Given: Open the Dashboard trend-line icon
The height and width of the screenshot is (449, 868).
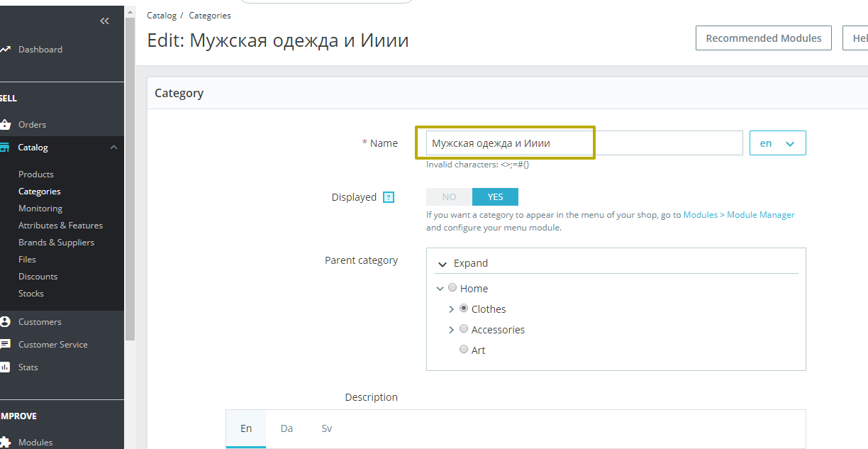Looking at the screenshot, I should coord(5,50).
